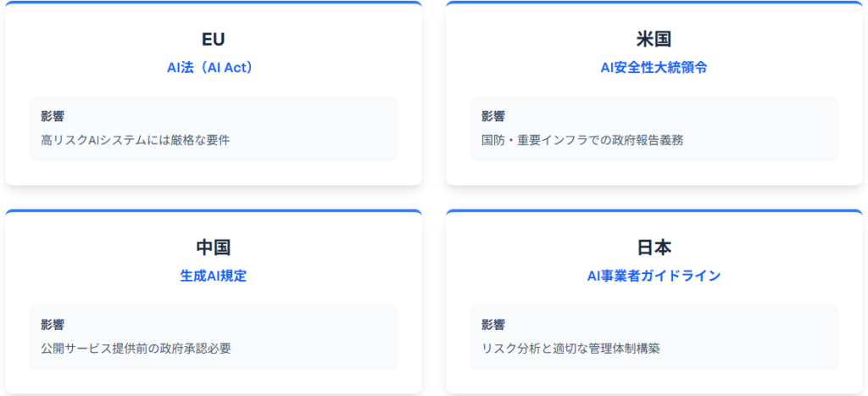
Task: Click the 中国 card heading
Action: tap(214, 248)
